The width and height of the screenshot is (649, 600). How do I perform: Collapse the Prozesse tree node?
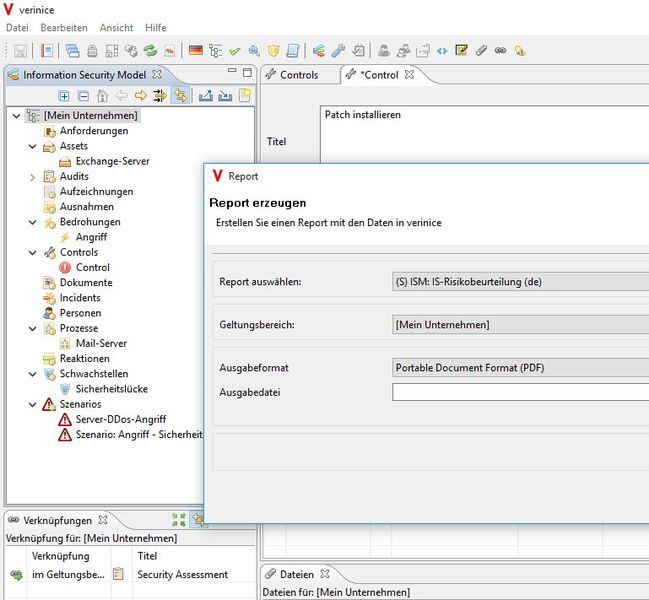32,329
